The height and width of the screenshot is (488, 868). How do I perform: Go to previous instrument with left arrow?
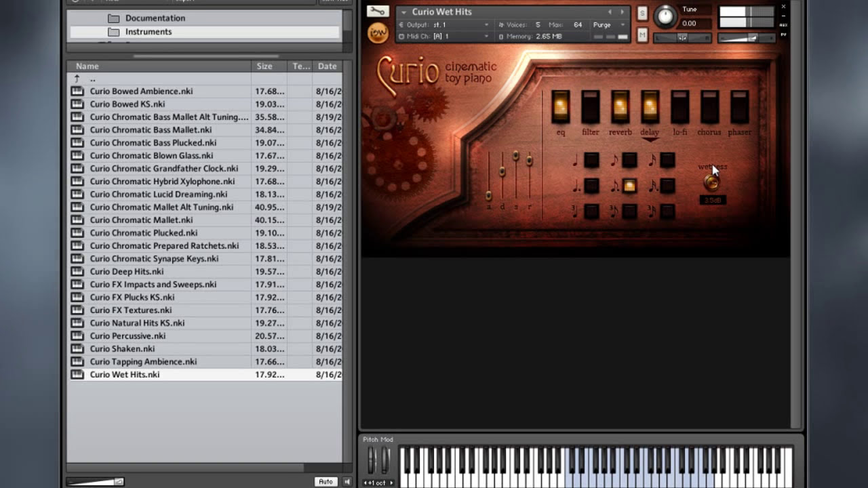(x=610, y=12)
